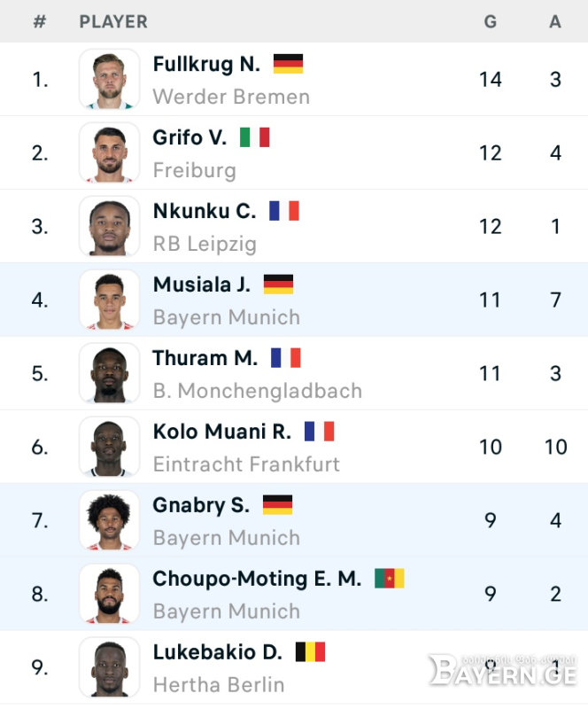The height and width of the screenshot is (709, 588).
Task: Open Werder Bremen team link
Action: pyautogui.click(x=231, y=97)
